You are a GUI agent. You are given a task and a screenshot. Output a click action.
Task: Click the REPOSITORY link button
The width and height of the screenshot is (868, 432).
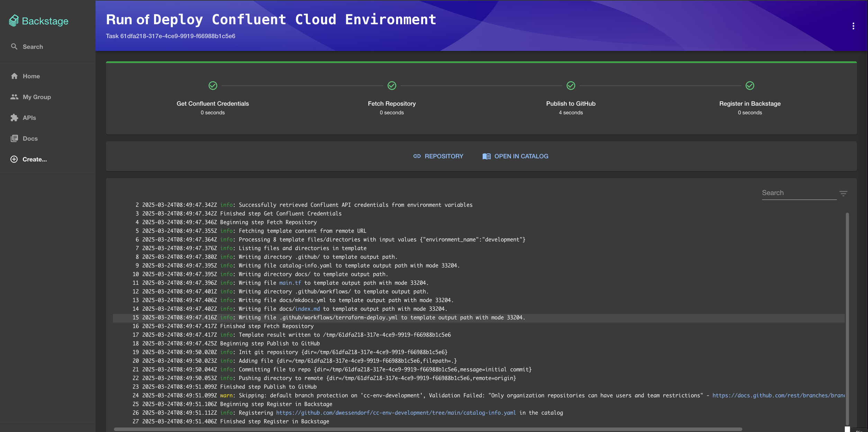tap(438, 156)
